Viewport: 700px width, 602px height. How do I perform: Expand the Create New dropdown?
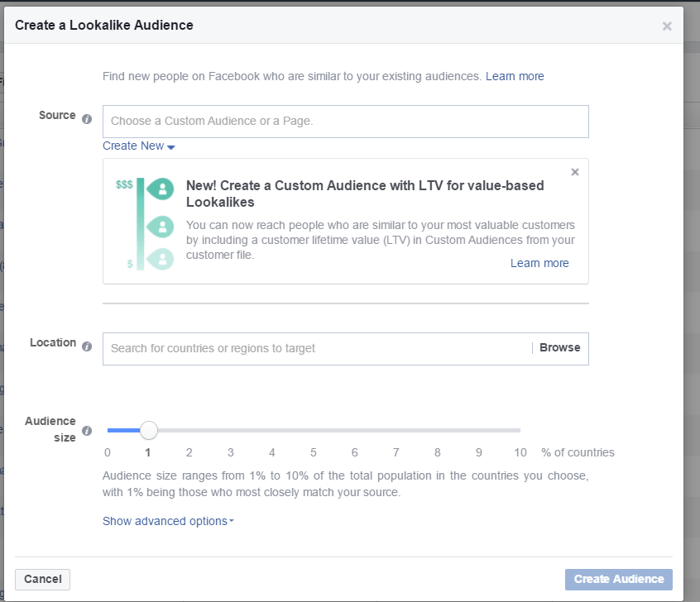coord(138,146)
